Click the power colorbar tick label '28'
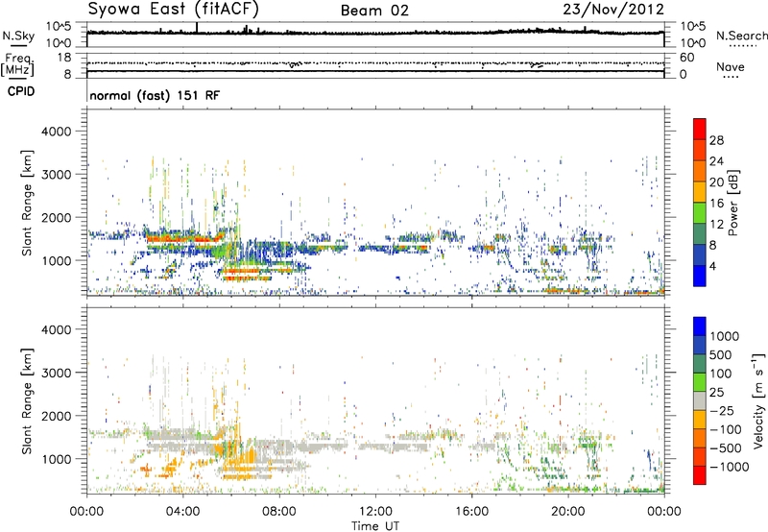Viewport: 768px width, 532px height. tap(716, 140)
